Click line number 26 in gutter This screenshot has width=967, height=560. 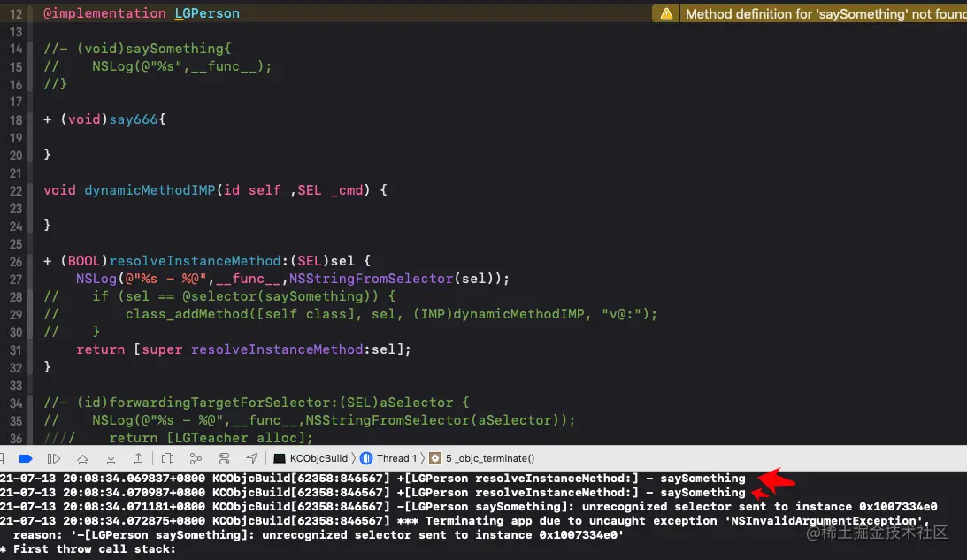(15, 262)
